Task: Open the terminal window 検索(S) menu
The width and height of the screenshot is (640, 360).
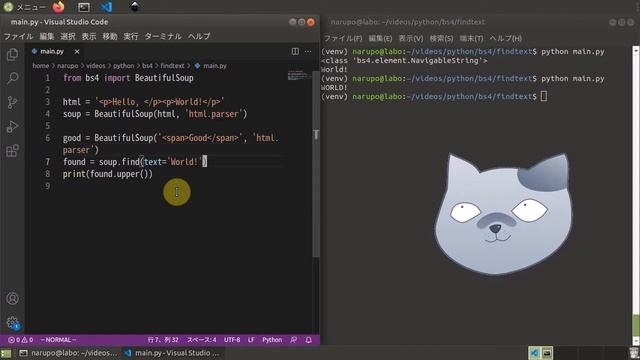Action: (x=441, y=38)
